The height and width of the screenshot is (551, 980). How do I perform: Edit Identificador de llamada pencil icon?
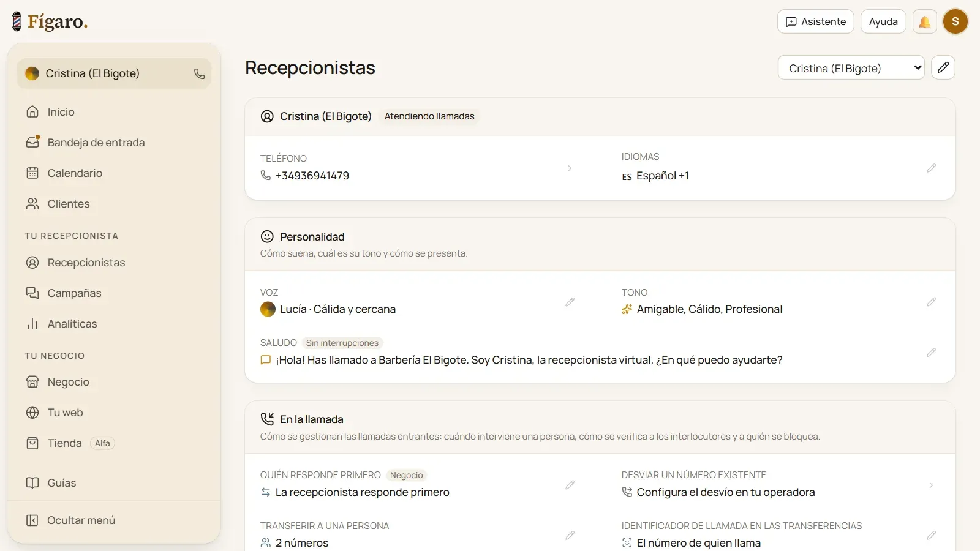pos(931,535)
